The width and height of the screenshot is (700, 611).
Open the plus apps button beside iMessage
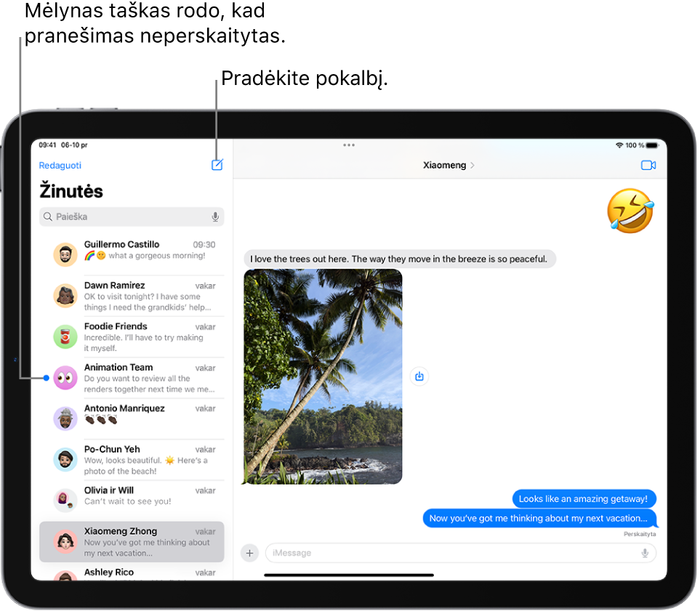pyautogui.click(x=249, y=553)
